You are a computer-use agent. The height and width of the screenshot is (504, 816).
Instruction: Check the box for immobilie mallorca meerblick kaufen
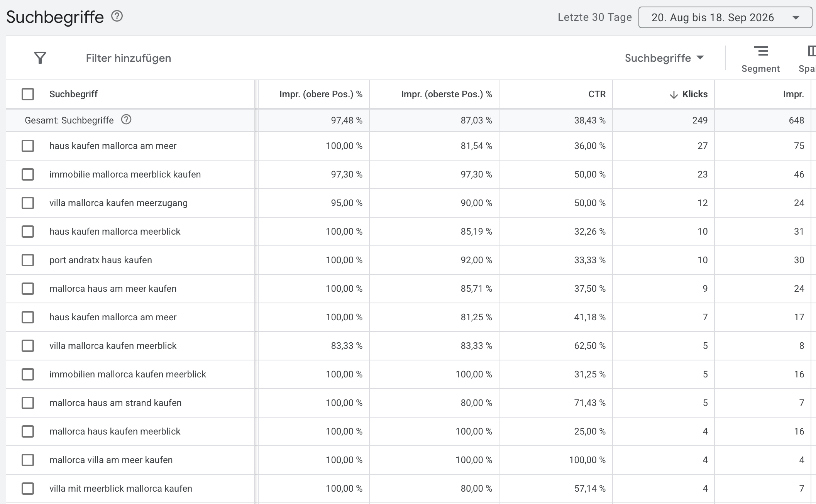[x=28, y=174]
